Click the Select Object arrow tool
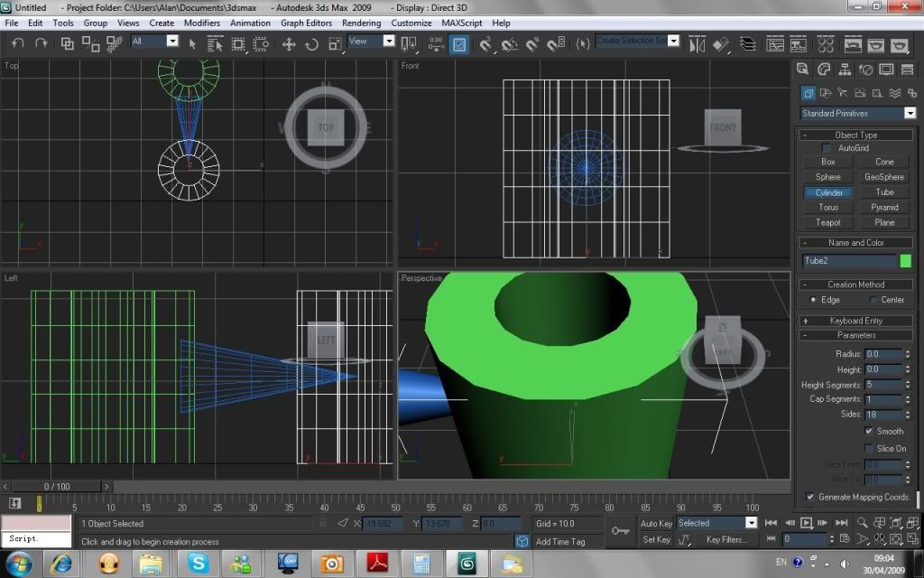Image resolution: width=924 pixels, height=578 pixels. [192, 43]
